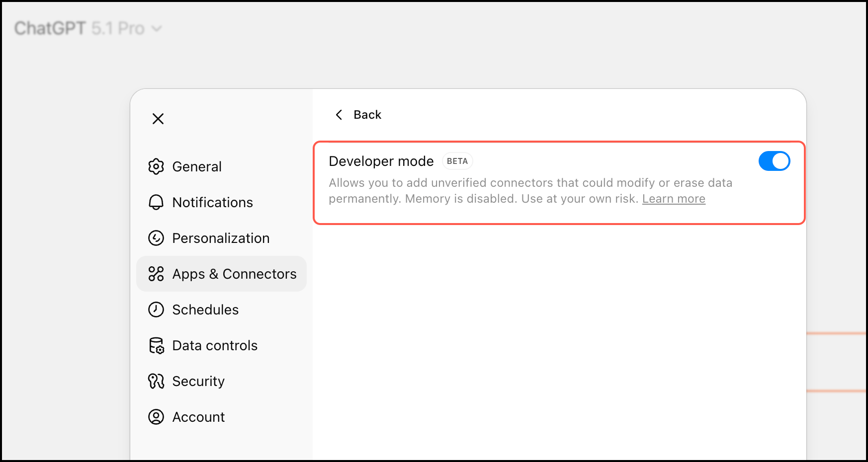Click the General settings gear icon
Viewport: 868px width, 462px height.
(156, 166)
